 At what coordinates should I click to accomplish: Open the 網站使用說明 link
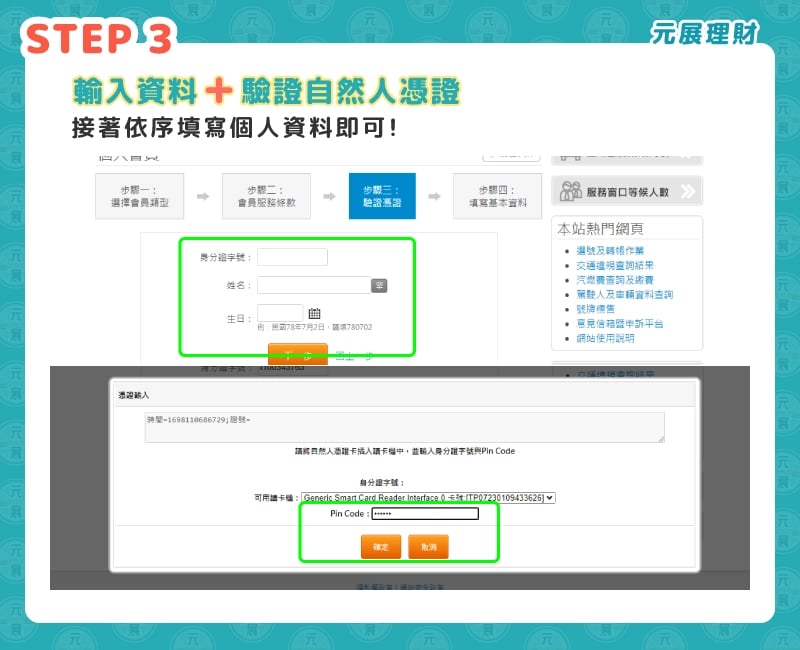tap(605, 338)
